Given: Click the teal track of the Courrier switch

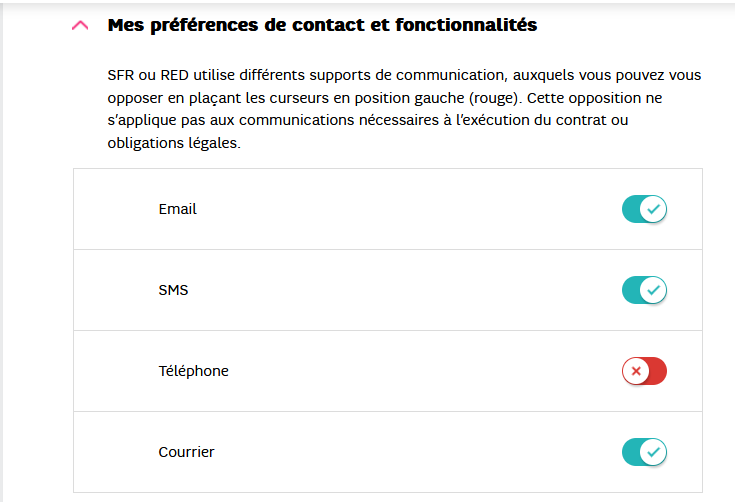Looking at the screenshot, I should (x=631, y=452).
